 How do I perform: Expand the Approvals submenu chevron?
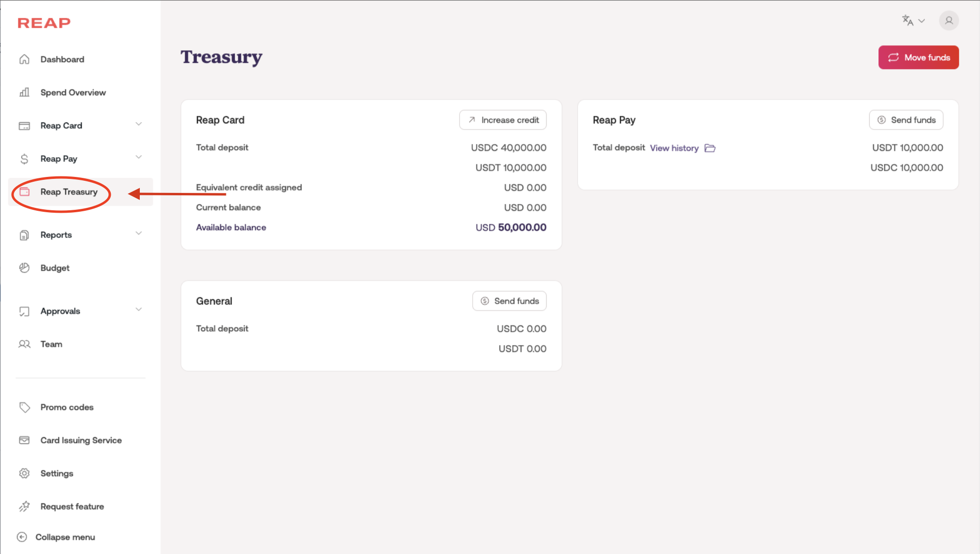point(139,309)
